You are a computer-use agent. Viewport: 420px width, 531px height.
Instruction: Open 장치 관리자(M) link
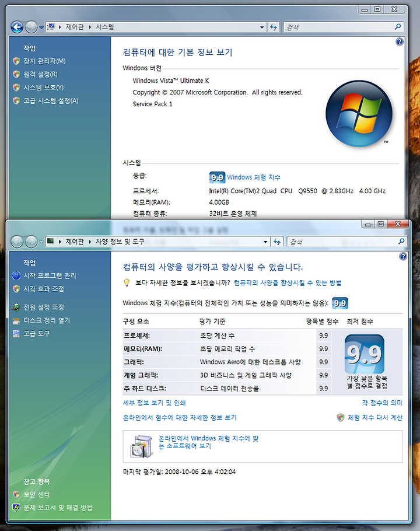(x=44, y=61)
